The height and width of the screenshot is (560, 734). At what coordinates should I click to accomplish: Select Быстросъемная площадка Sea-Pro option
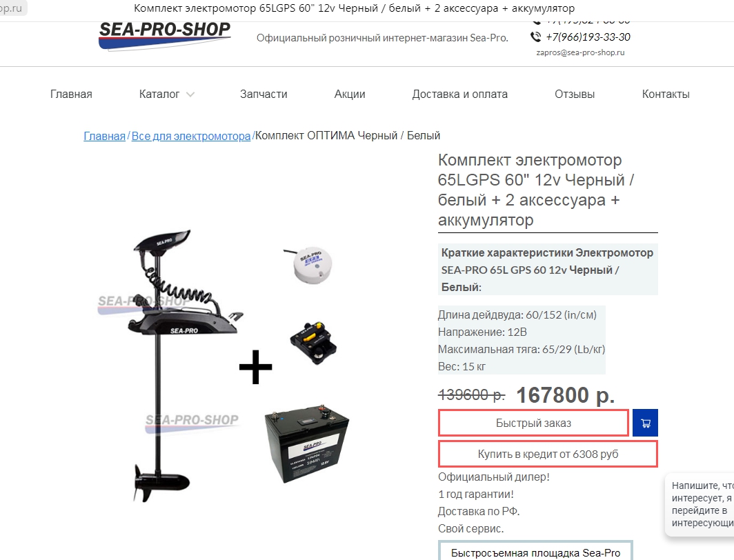(535, 552)
